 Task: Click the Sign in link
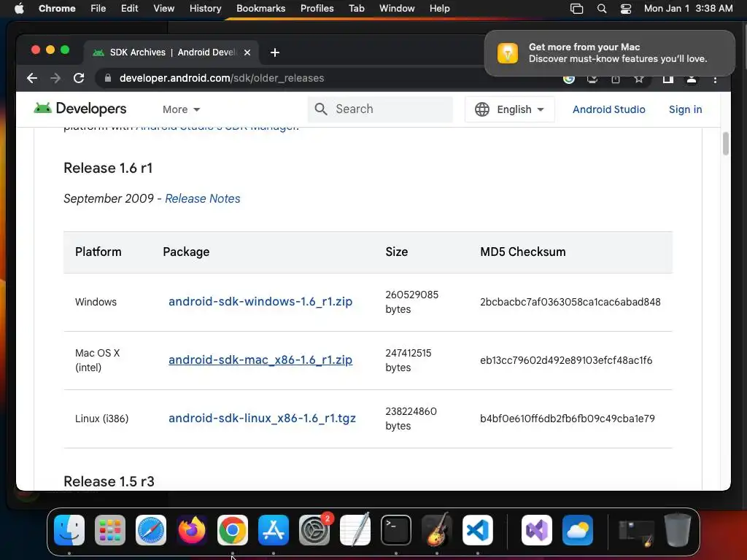coord(685,109)
